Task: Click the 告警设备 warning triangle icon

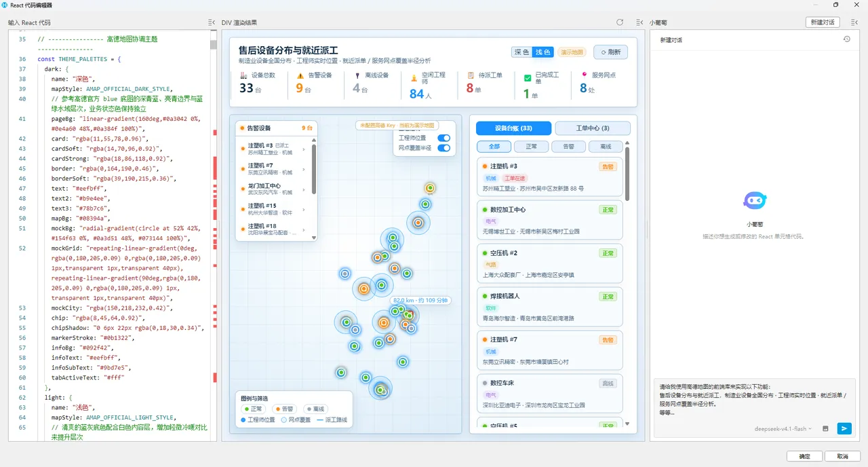Action: [300, 75]
